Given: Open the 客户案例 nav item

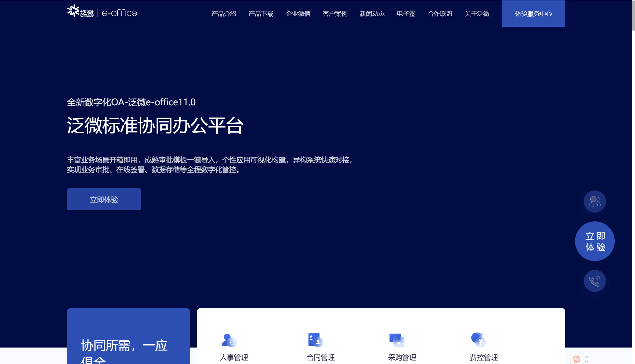Looking at the screenshot, I should (335, 14).
